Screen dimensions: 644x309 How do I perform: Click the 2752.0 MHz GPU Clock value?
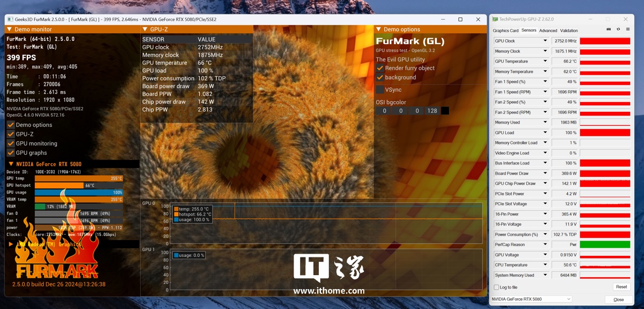click(565, 41)
